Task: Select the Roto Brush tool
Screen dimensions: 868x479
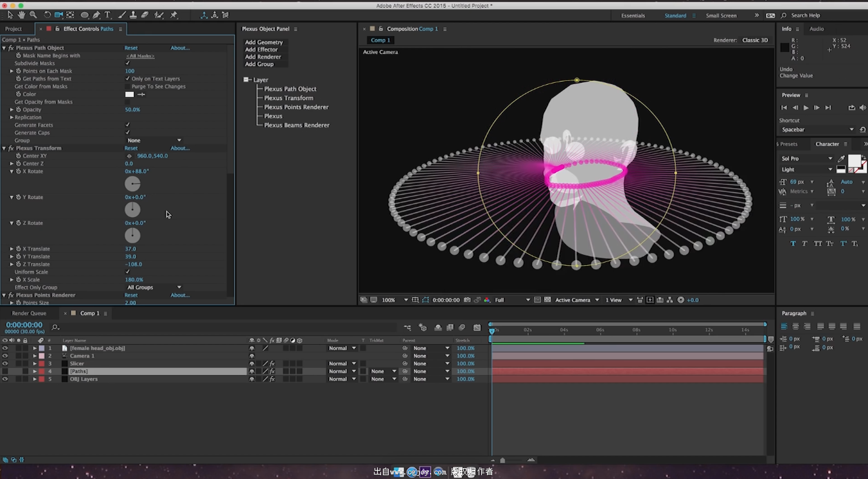Action: click(x=159, y=15)
